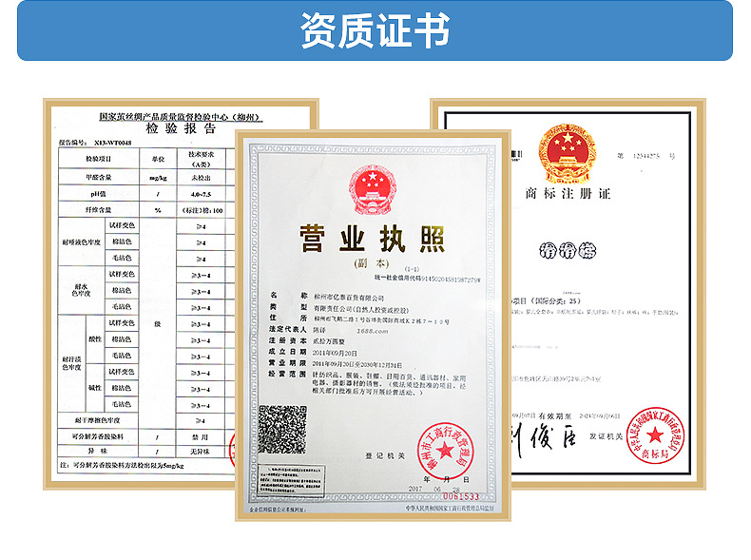This screenshot has width=751, height=560.
Task: Click the 营业期限 field label
Action: tap(288, 363)
